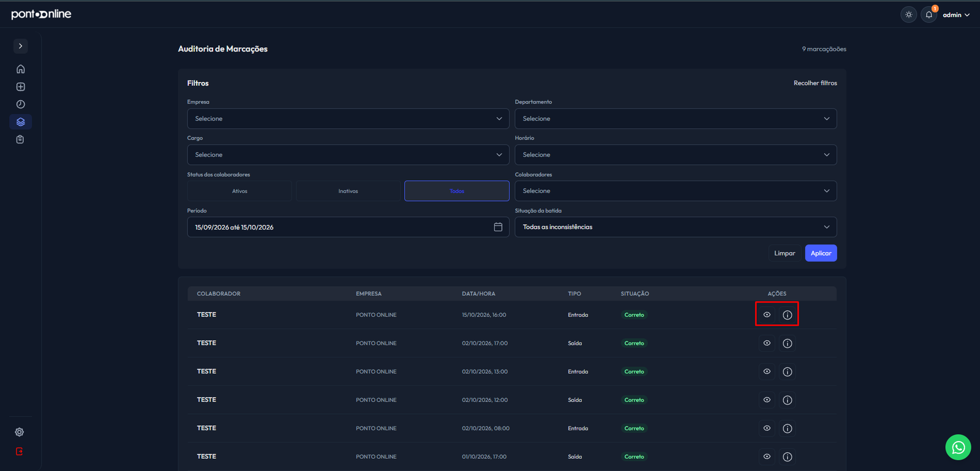
Task: Select the Inativos status option
Action: tap(348, 191)
